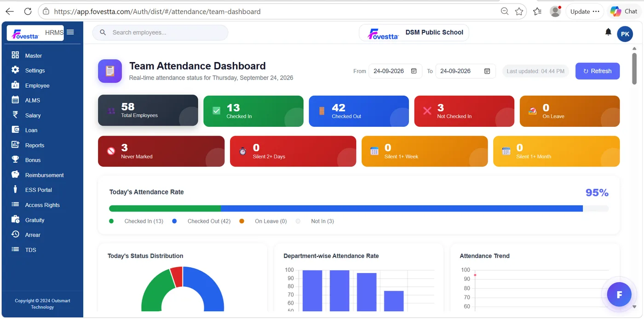
Task: Open the Copilot Chat button
Action: tap(624, 11)
